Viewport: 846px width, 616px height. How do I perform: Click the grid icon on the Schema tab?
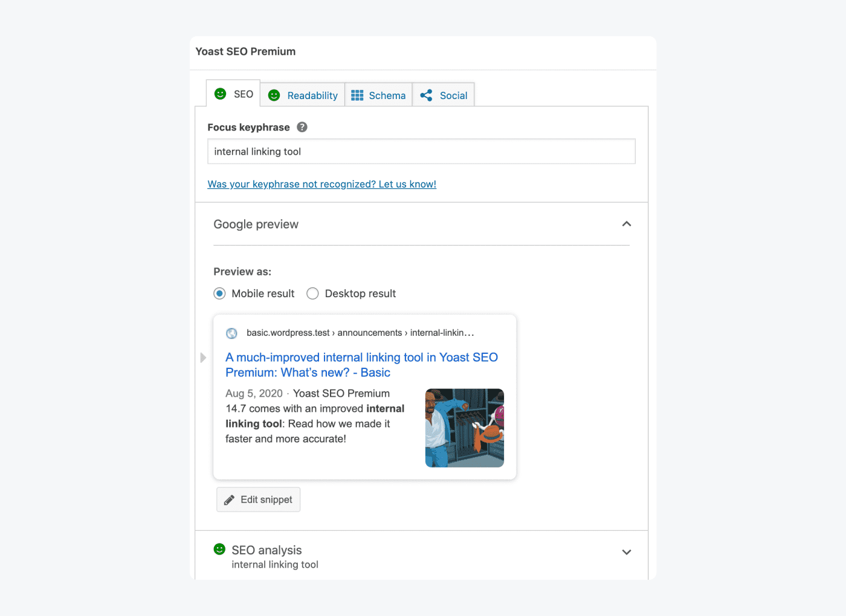tap(358, 95)
